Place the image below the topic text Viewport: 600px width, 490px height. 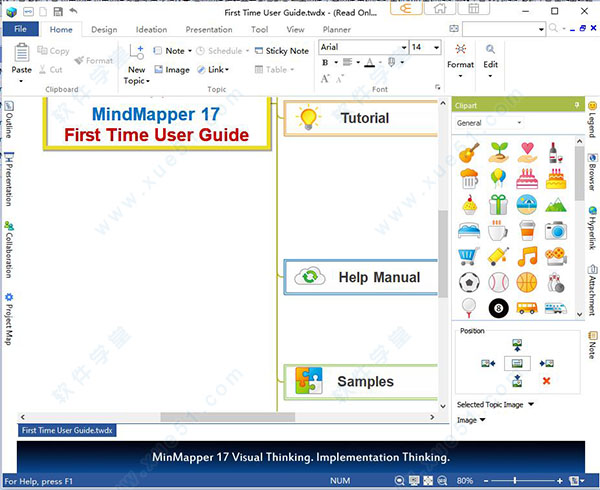coord(517,380)
